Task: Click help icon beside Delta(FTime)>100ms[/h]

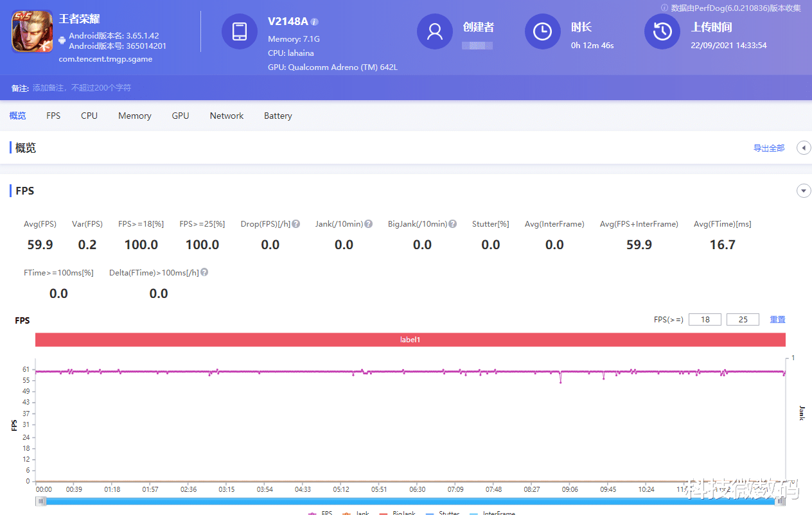Action: pyautogui.click(x=204, y=273)
